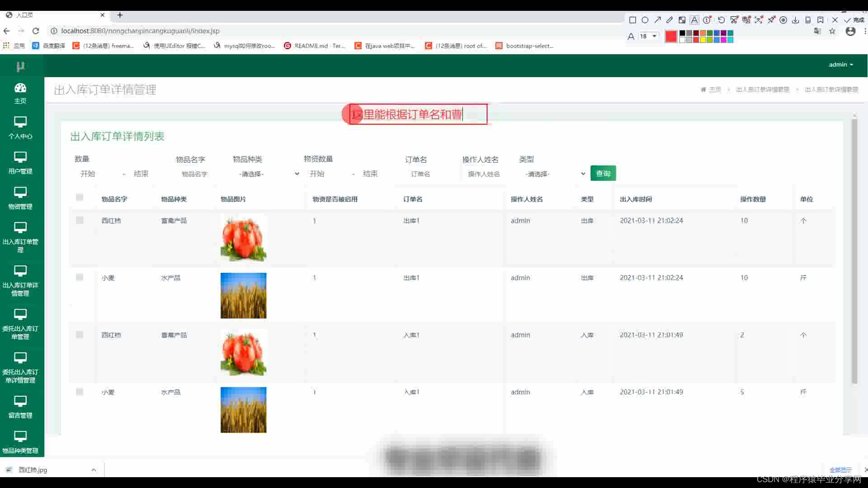Expand the admin user menu
This screenshot has height=488, width=868.
click(x=840, y=65)
